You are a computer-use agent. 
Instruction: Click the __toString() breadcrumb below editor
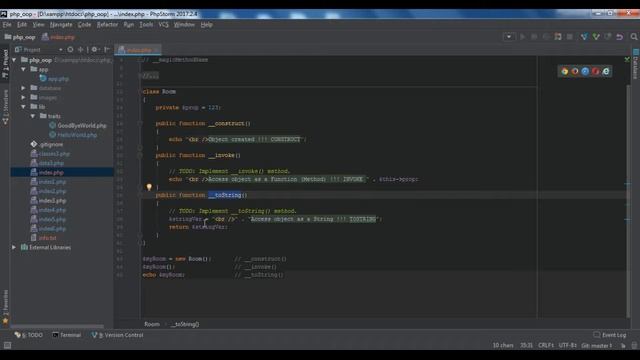(185, 324)
